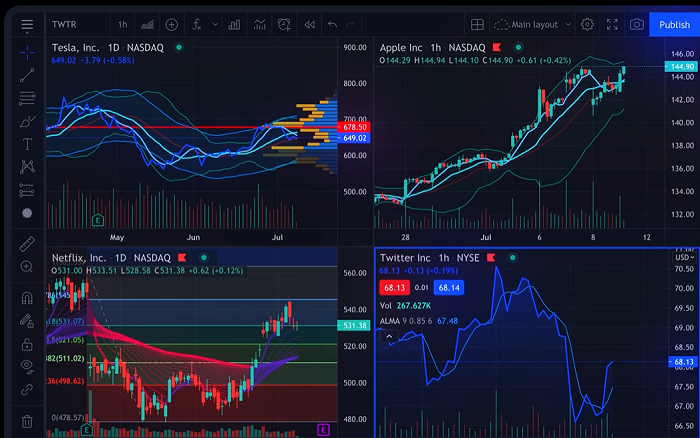The image size is (700, 438).
Task: Click the Publish button
Action: [x=674, y=25]
